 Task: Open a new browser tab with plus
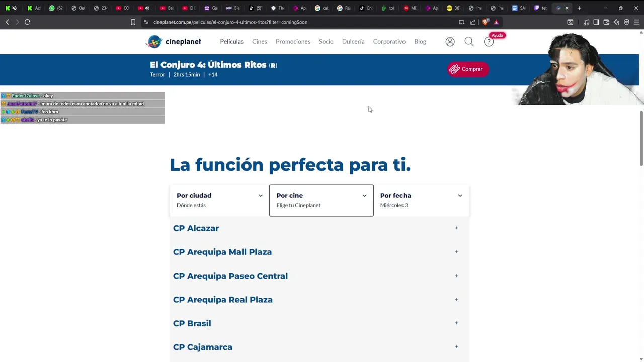[x=579, y=8]
